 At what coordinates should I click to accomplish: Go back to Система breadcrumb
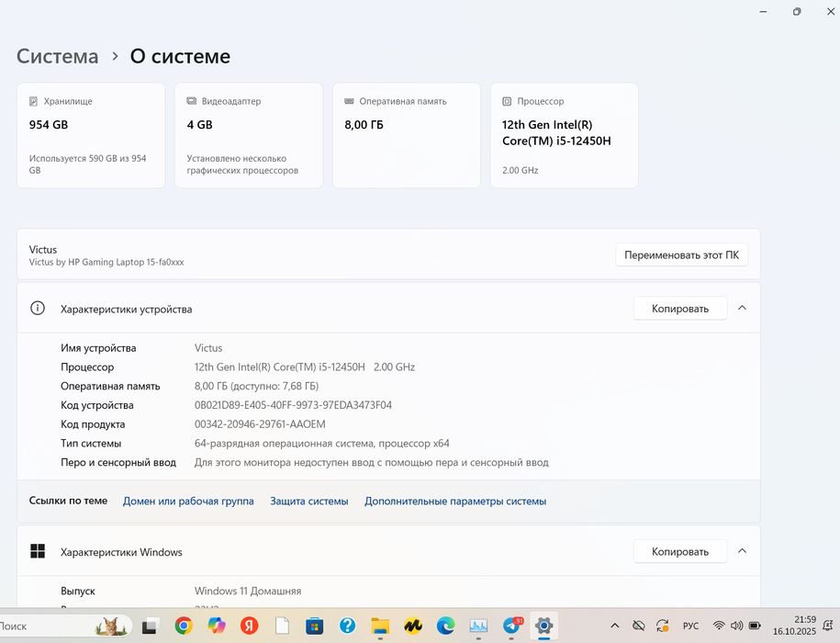point(57,56)
